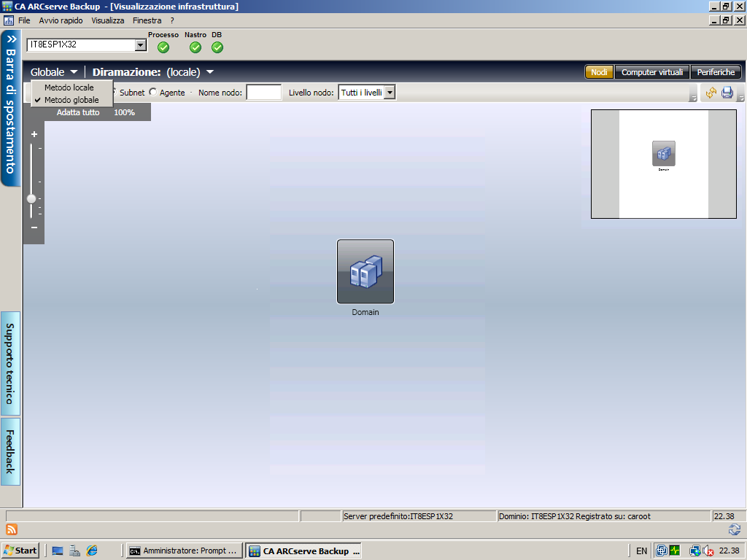This screenshot has width=747, height=560.
Task: Click the overview minimap thumbnail
Action: (x=664, y=164)
